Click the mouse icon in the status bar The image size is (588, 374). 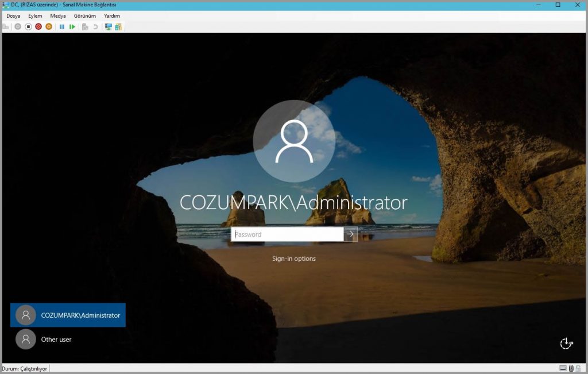(571, 368)
